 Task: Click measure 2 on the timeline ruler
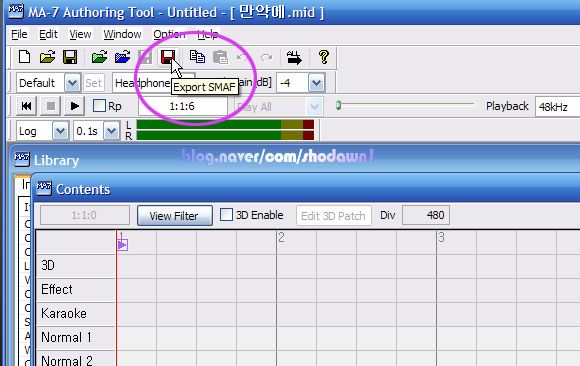click(x=281, y=238)
